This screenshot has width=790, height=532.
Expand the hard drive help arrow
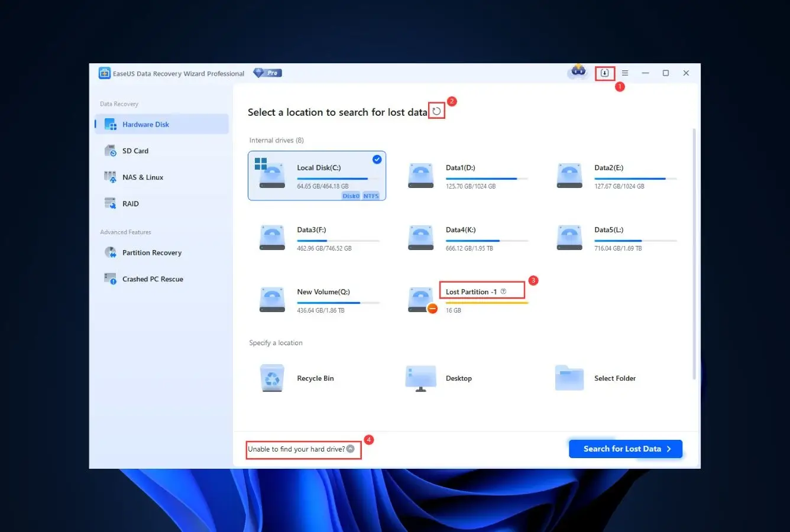point(351,449)
